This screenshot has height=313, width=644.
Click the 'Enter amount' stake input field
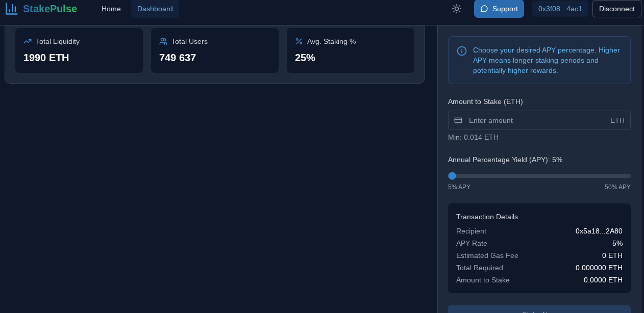point(536,120)
